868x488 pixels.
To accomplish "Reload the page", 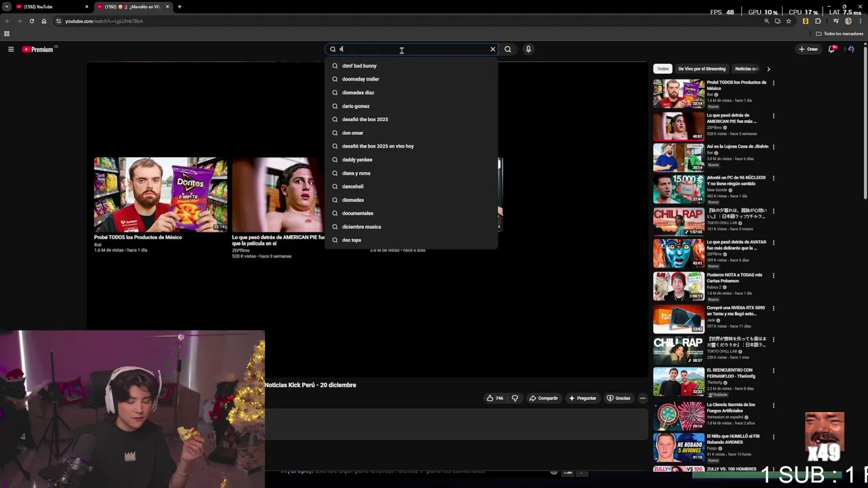I will click(x=31, y=21).
